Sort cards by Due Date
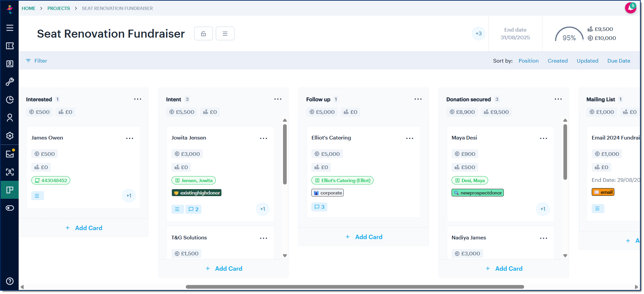The height and width of the screenshot is (294, 644). pyautogui.click(x=619, y=61)
